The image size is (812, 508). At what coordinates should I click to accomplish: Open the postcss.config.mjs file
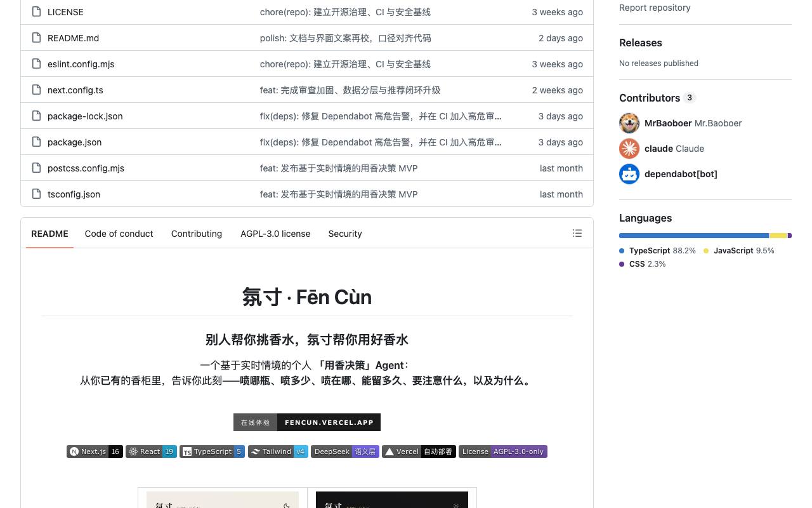point(86,168)
